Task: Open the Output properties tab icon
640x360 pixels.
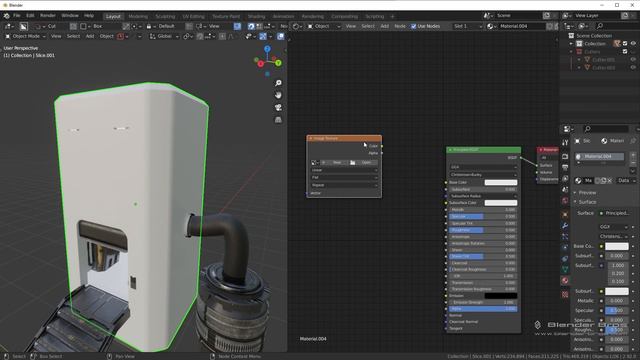Action: (565, 168)
